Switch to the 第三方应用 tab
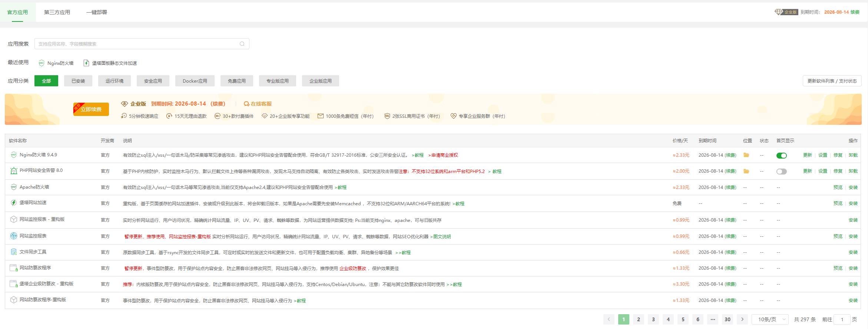 (x=57, y=12)
